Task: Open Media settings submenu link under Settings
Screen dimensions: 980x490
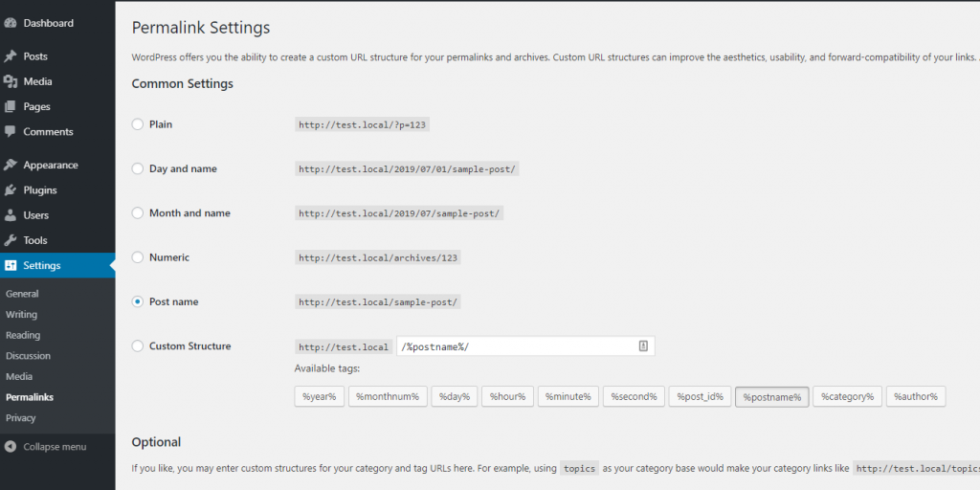Action: [x=19, y=376]
